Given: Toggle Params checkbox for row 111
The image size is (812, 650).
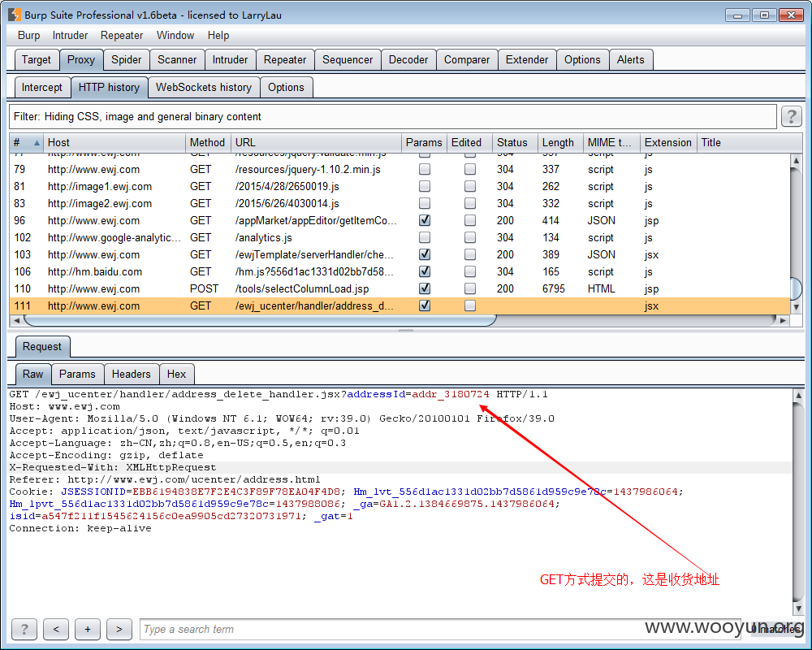Looking at the screenshot, I should point(425,305).
